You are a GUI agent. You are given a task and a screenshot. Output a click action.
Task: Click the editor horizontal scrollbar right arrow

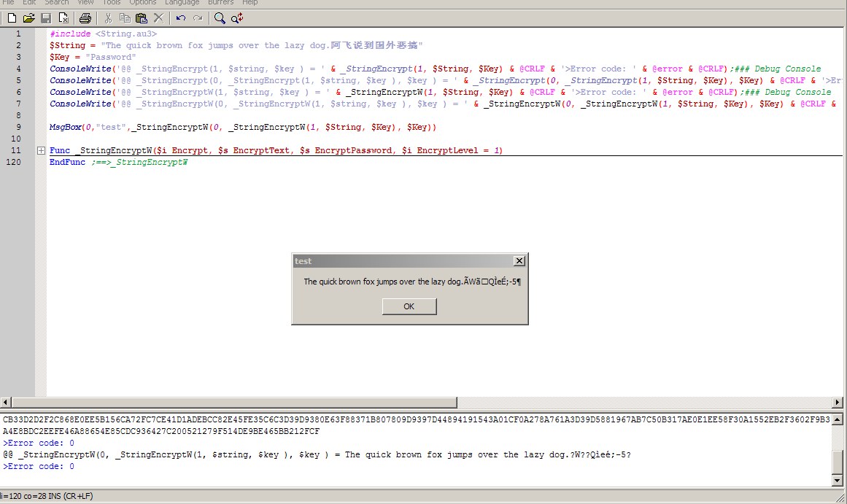coord(838,403)
